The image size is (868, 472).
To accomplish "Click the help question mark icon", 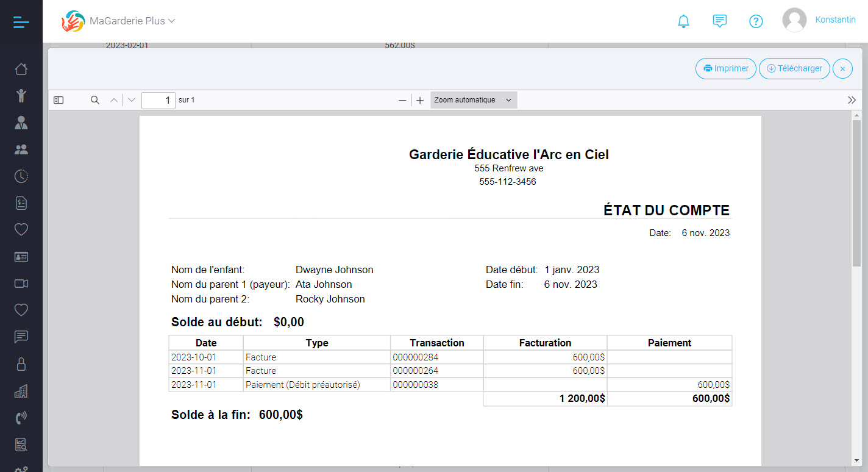I will (756, 21).
